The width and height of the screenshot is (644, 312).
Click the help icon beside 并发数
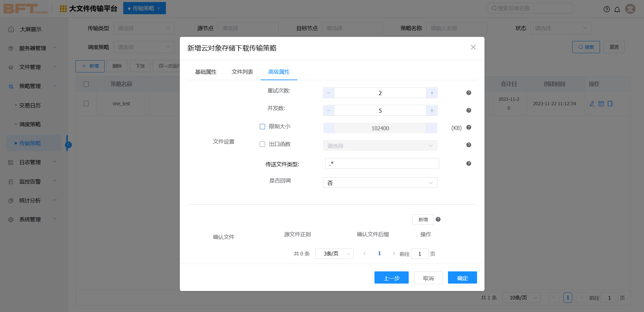(469, 110)
